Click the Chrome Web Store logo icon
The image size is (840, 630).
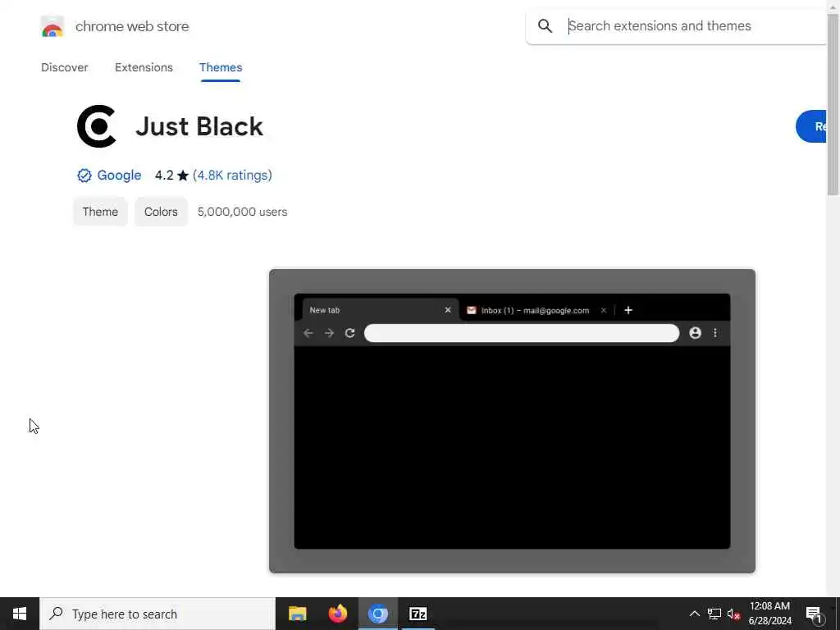coord(52,26)
